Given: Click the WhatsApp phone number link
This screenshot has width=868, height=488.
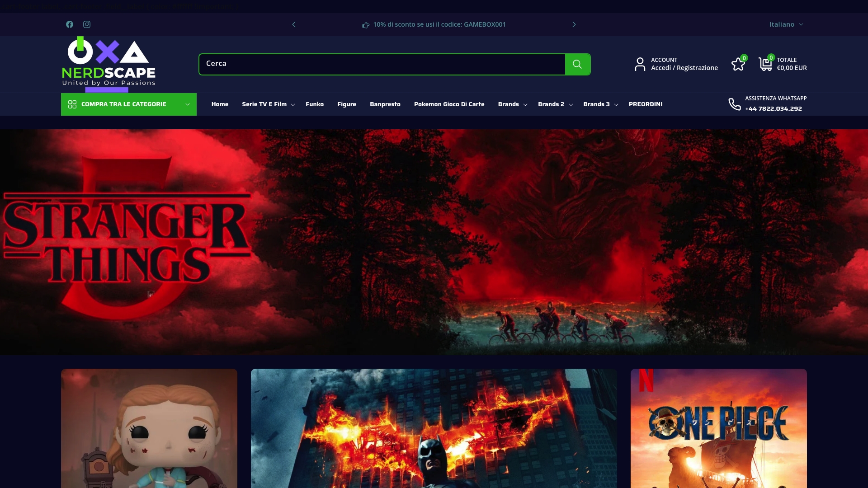Looking at the screenshot, I should (773, 108).
